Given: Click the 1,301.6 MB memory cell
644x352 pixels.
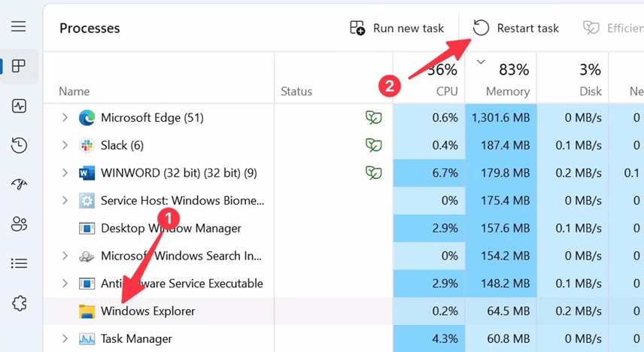Looking at the screenshot, I should [x=500, y=118].
